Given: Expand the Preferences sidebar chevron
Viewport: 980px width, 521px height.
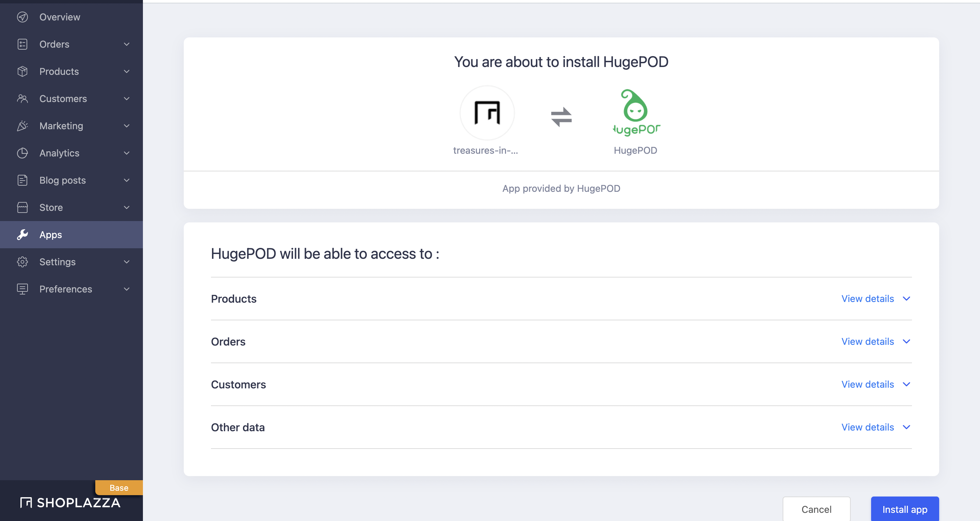Looking at the screenshot, I should [127, 289].
